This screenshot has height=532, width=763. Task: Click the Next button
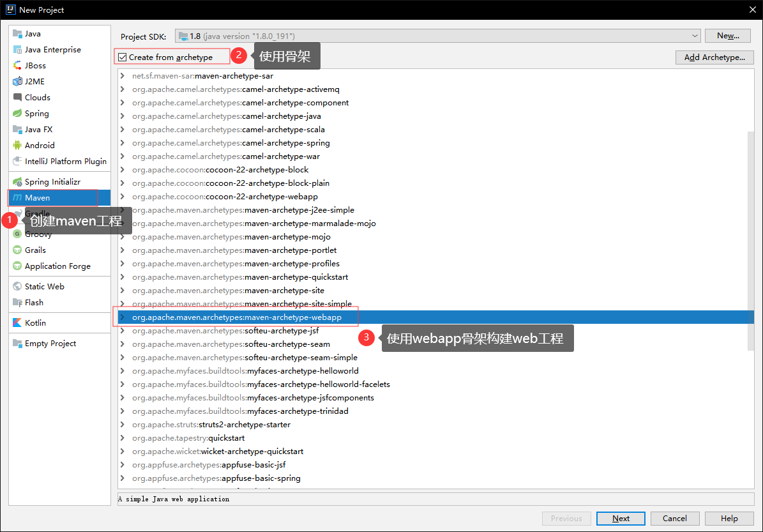click(621, 519)
